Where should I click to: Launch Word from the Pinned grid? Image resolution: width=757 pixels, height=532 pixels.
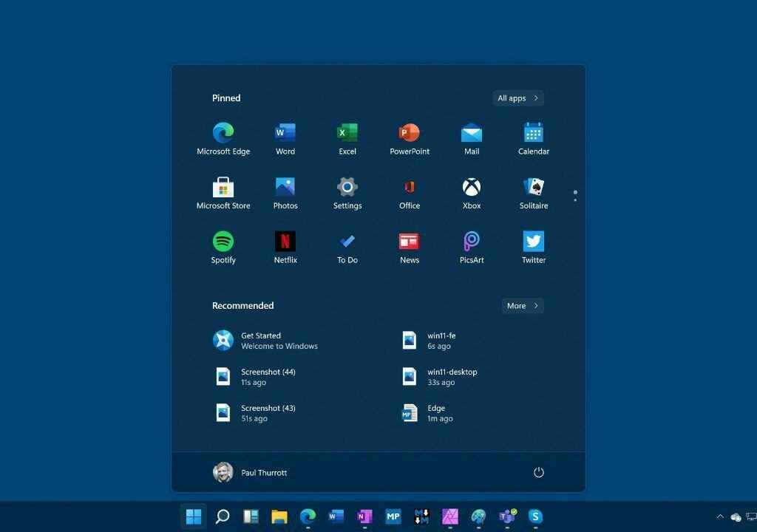click(x=285, y=139)
